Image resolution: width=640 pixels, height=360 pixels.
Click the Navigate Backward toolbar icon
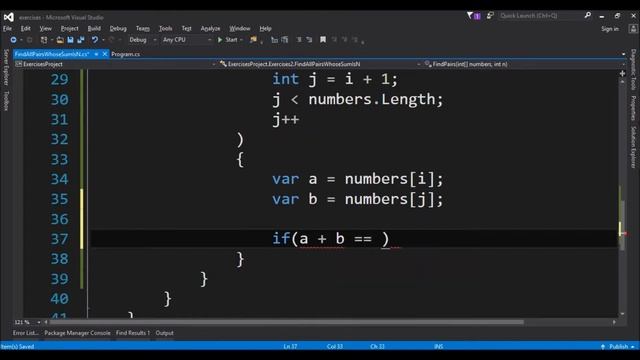13,40
